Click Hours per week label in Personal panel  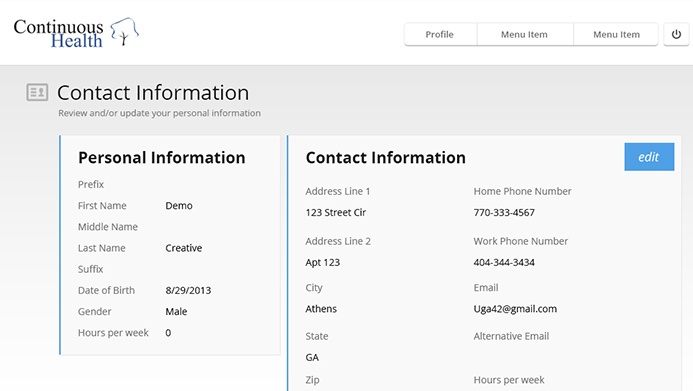click(113, 333)
